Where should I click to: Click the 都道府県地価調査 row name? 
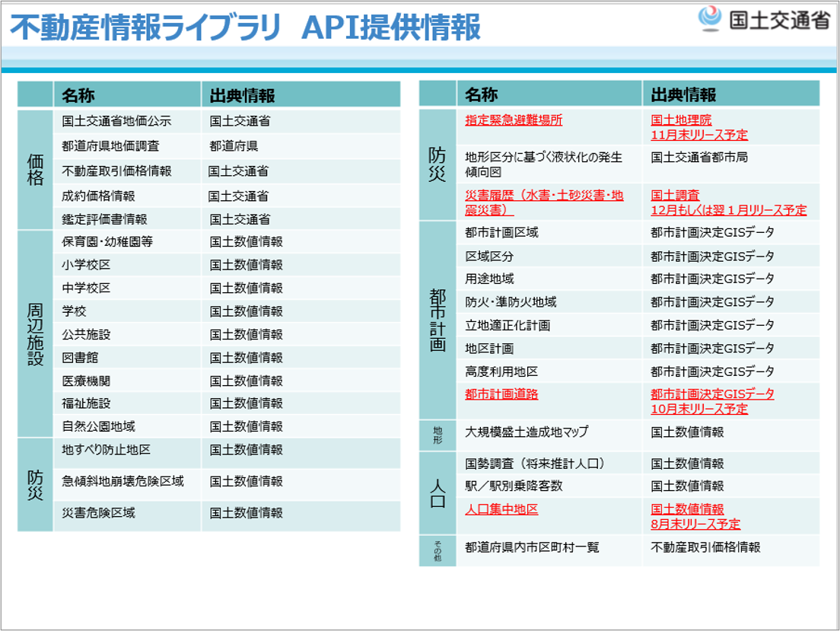point(110,146)
